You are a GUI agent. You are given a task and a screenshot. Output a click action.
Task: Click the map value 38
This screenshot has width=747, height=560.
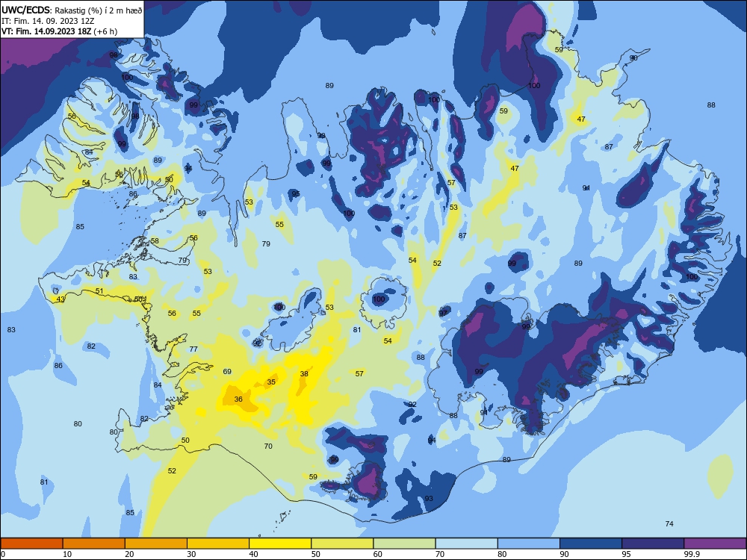click(x=304, y=374)
